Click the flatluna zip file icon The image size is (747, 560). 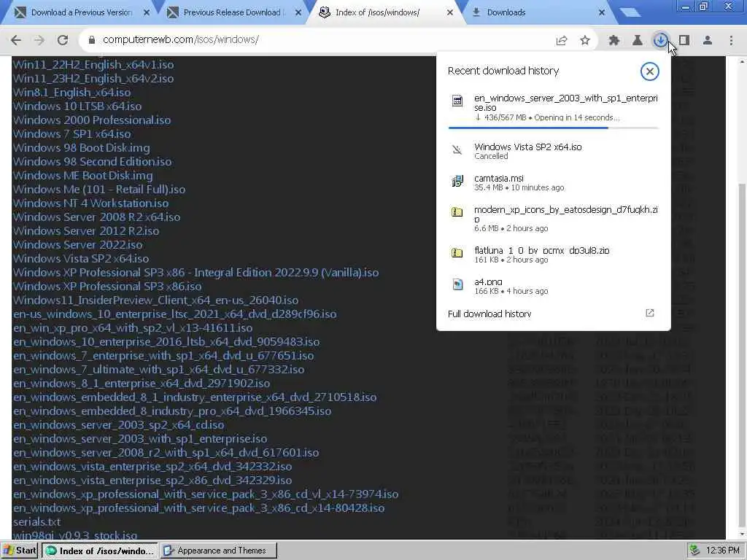457,253
